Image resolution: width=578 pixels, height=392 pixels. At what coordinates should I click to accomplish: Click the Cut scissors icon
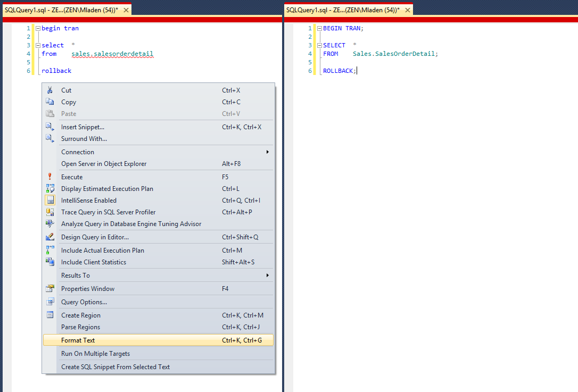pos(50,90)
